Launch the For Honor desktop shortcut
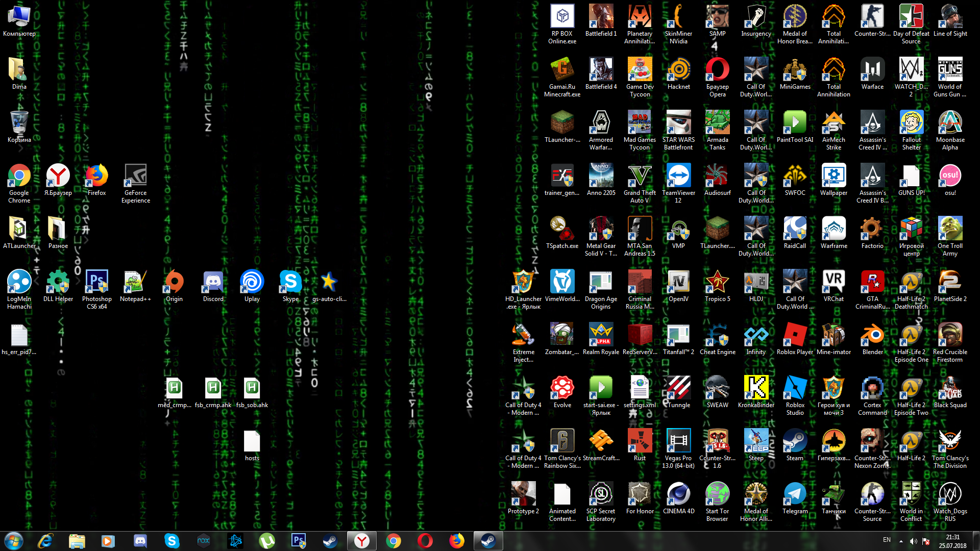The width and height of the screenshot is (980, 551). [640, 498]
